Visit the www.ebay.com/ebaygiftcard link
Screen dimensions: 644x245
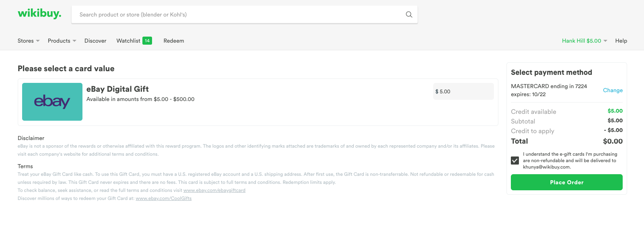point(214,190)
